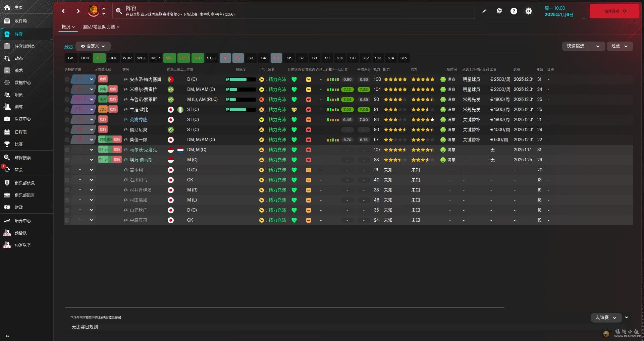Screen dimensions: 644x341
Task: Tick the selection circle for 布鲁诺·索莱斯
Action: pyautogui.click(x=67, y=100)
